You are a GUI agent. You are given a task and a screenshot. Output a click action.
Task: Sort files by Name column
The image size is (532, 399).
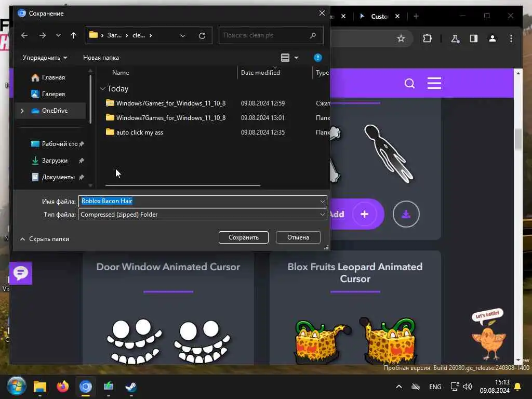tap(121, 73)
